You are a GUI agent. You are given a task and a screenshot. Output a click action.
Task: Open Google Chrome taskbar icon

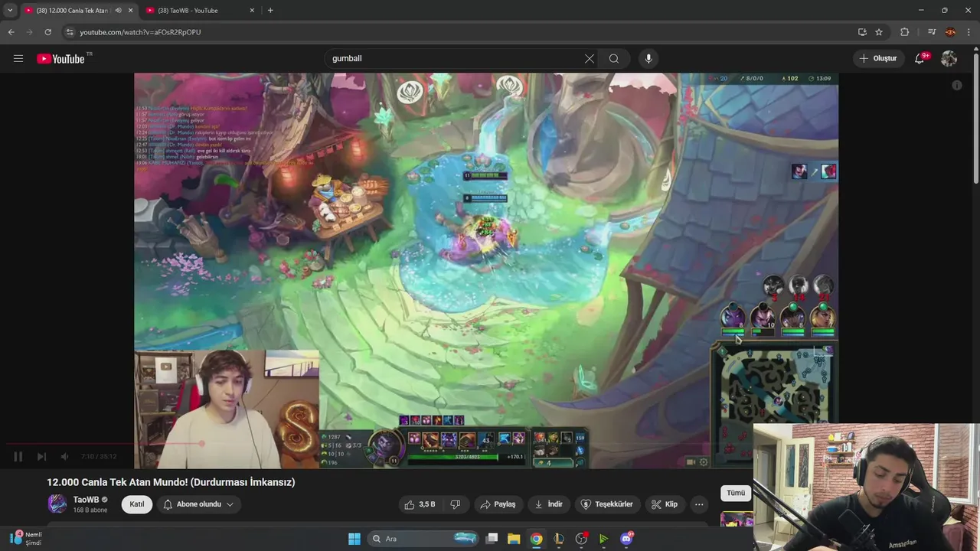point(537,539)
